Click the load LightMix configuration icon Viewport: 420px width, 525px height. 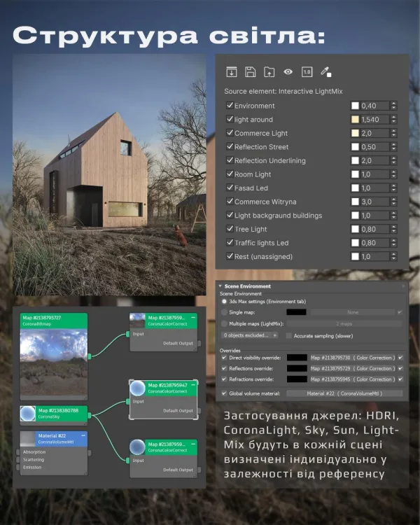click(x=232, y=71)
